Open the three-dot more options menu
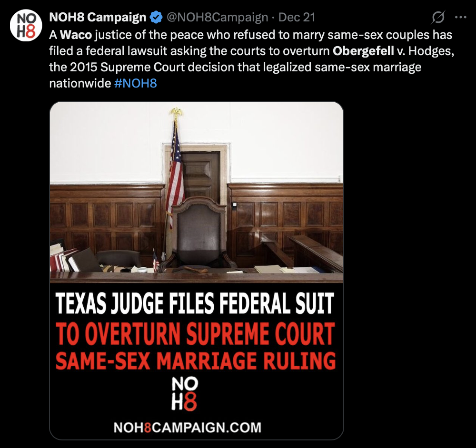This screenshot has width=476, height=448. click(460, 17)
